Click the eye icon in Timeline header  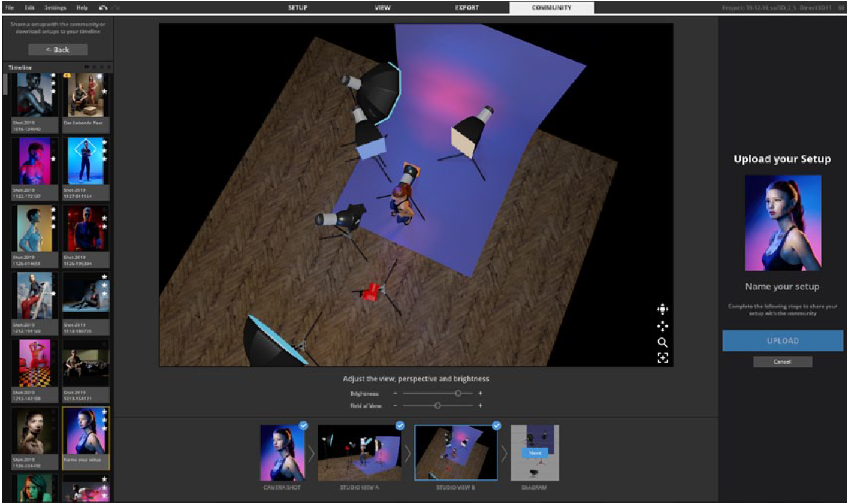87,67
